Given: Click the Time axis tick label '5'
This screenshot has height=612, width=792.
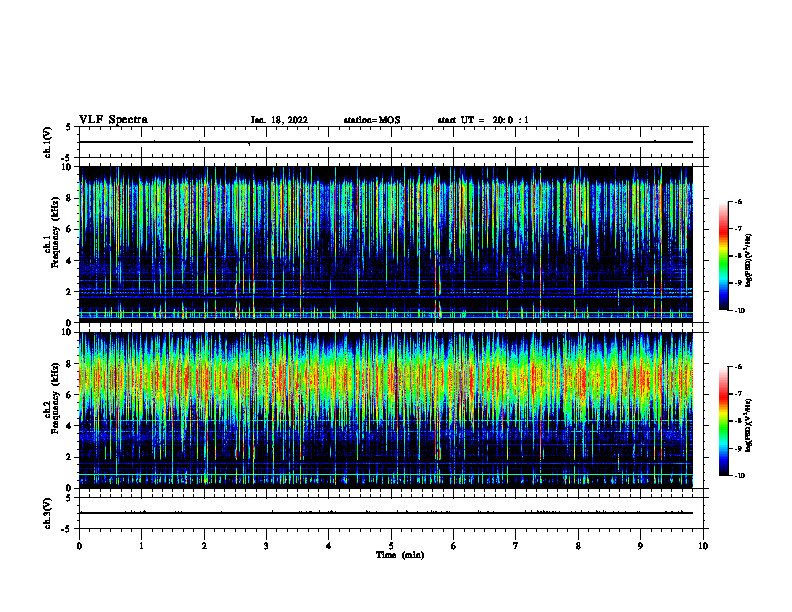Looking at the screenshot, I should point(391,546).
